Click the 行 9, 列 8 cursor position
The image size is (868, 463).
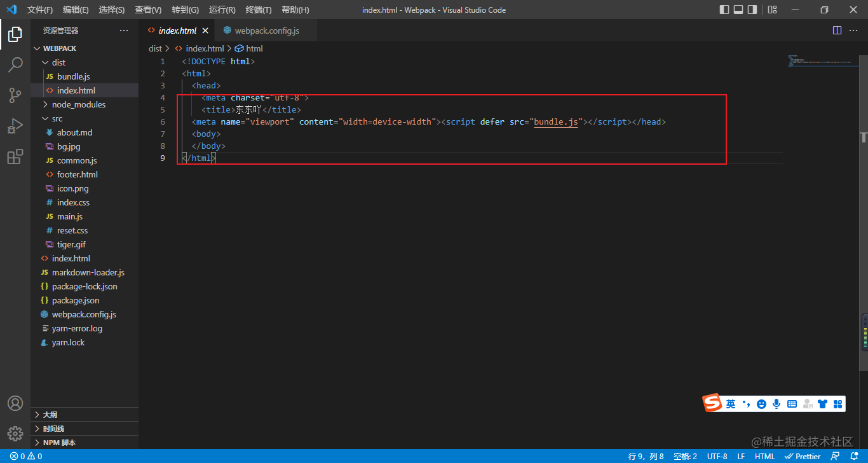646,456
